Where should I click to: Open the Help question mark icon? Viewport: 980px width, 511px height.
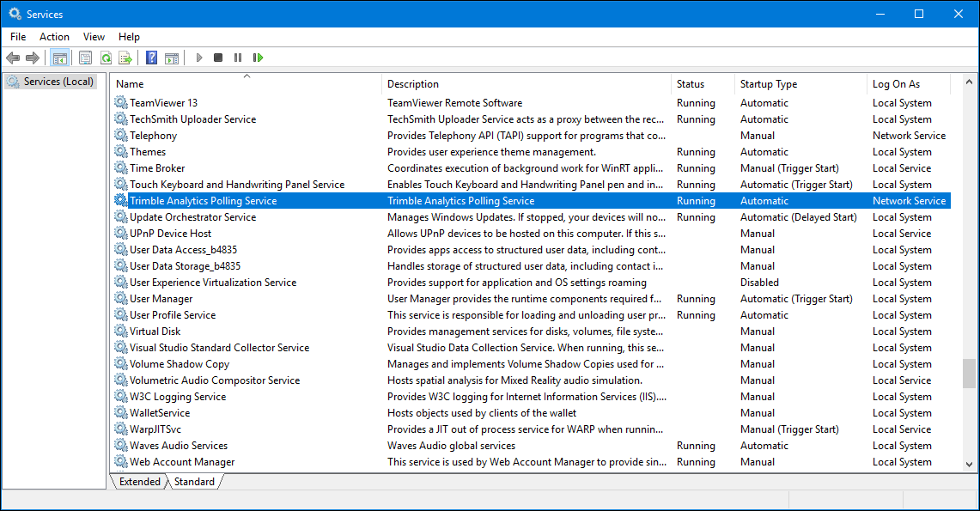(151, 58)
